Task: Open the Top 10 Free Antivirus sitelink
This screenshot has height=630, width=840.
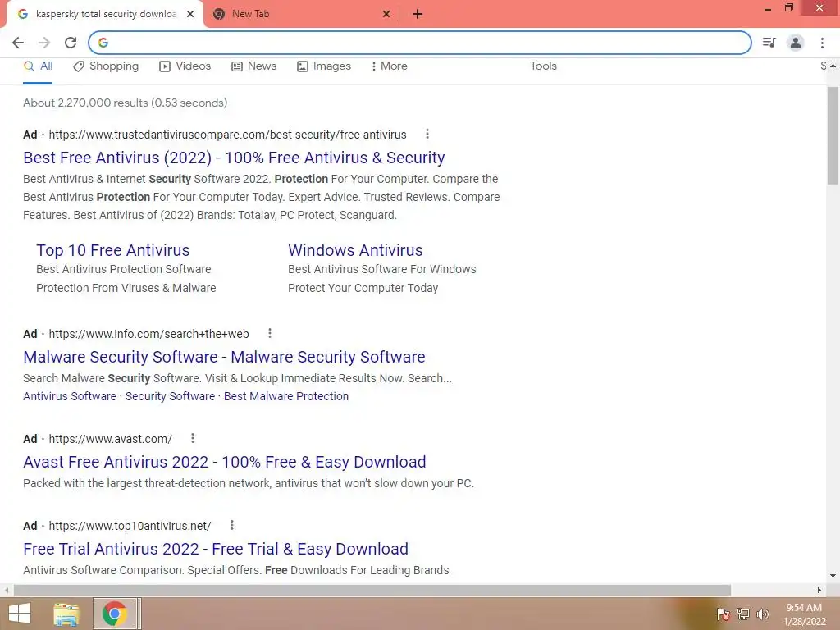Action: [113, 250]
